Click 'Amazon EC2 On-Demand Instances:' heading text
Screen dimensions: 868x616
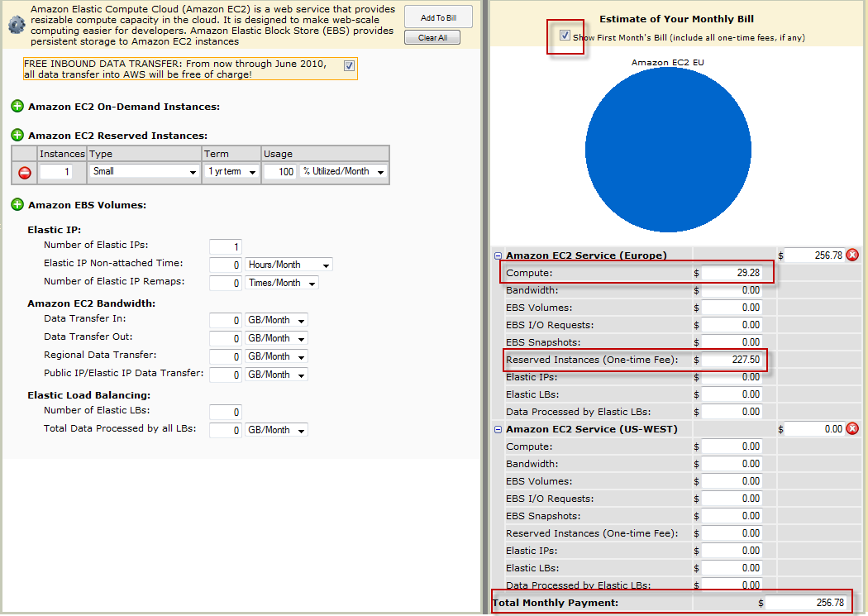(124, 107)
